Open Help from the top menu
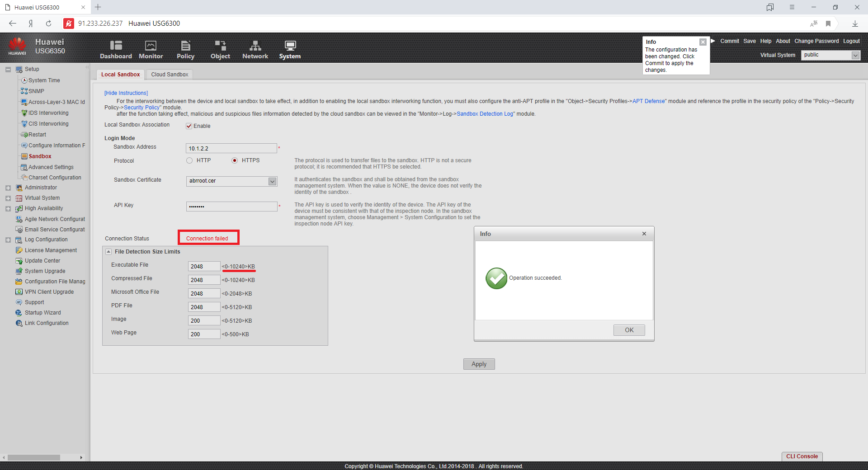 (x=766, y=41)
